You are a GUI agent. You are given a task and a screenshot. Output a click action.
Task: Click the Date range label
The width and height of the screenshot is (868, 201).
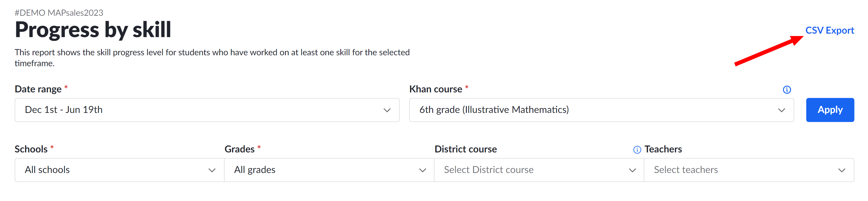click(38, 89)
